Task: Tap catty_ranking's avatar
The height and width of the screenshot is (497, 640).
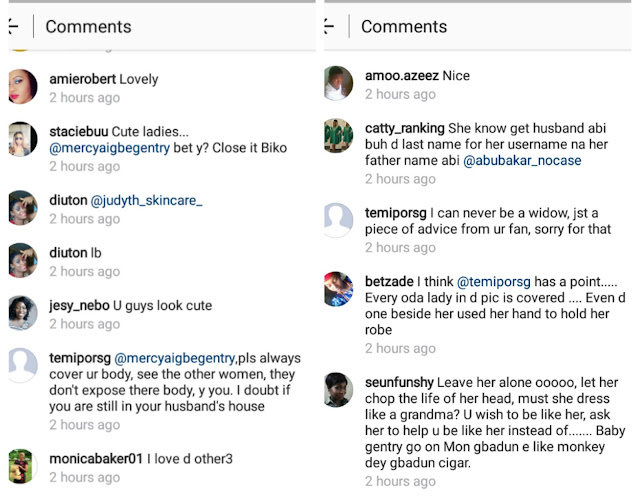Action: (339, 136)
